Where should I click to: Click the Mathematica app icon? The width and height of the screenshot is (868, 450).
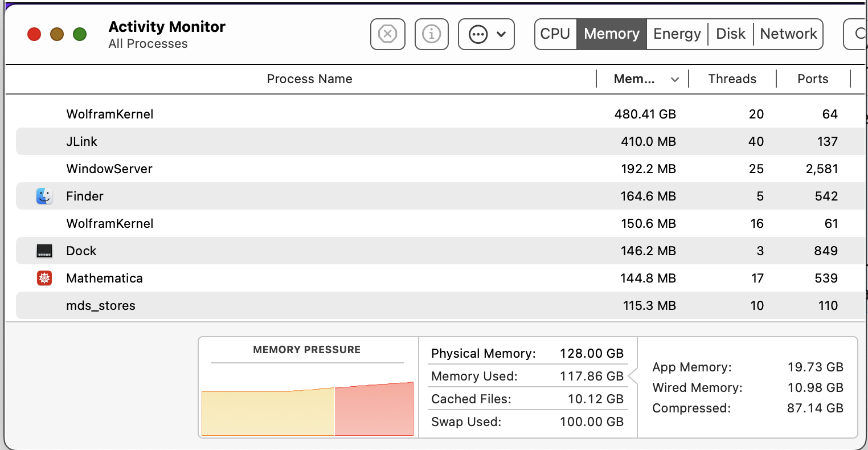(44, 278)
